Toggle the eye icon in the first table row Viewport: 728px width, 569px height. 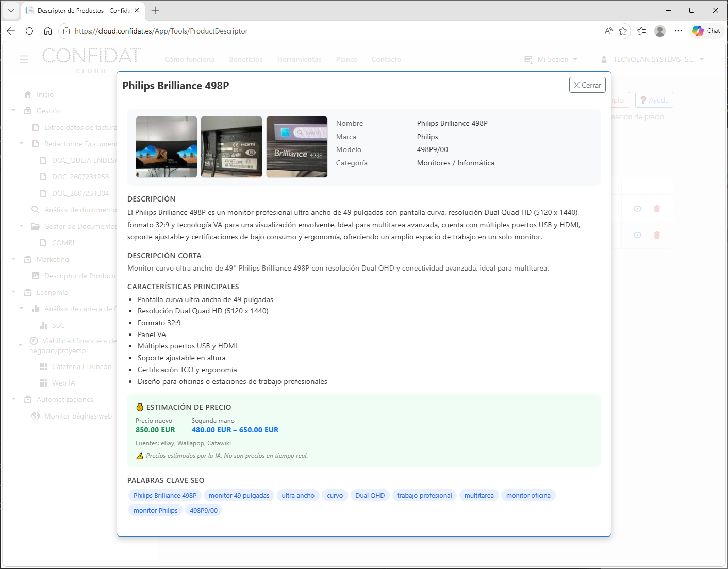click(638, 209)
